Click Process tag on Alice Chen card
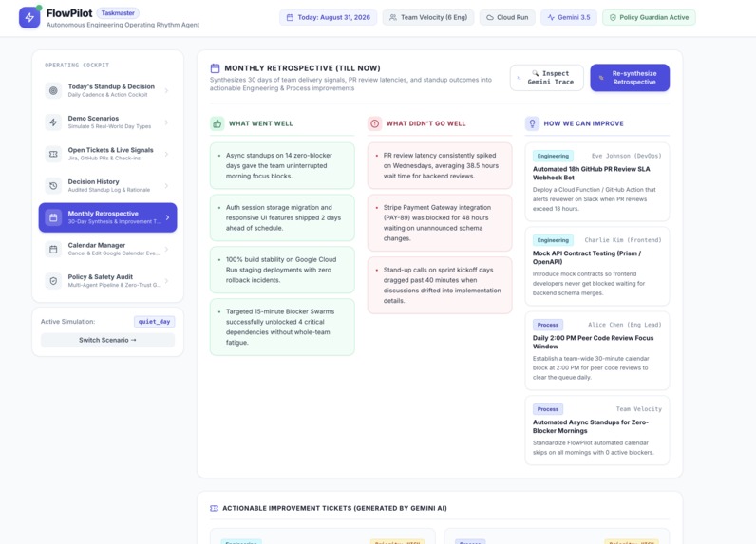 [548, 325]
